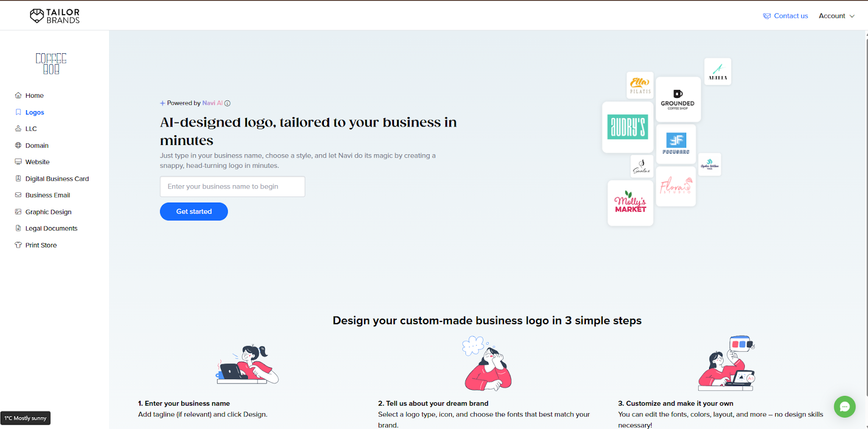Go to Home in the sidebar
This screenshot has height=429, width=868.
tap(34, 96)
